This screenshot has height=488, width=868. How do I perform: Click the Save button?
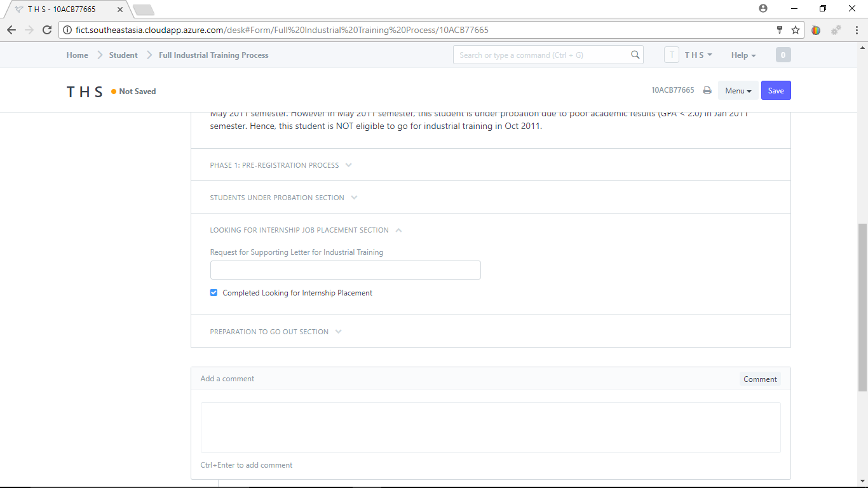pyautogui.click(x=776, y=91)
